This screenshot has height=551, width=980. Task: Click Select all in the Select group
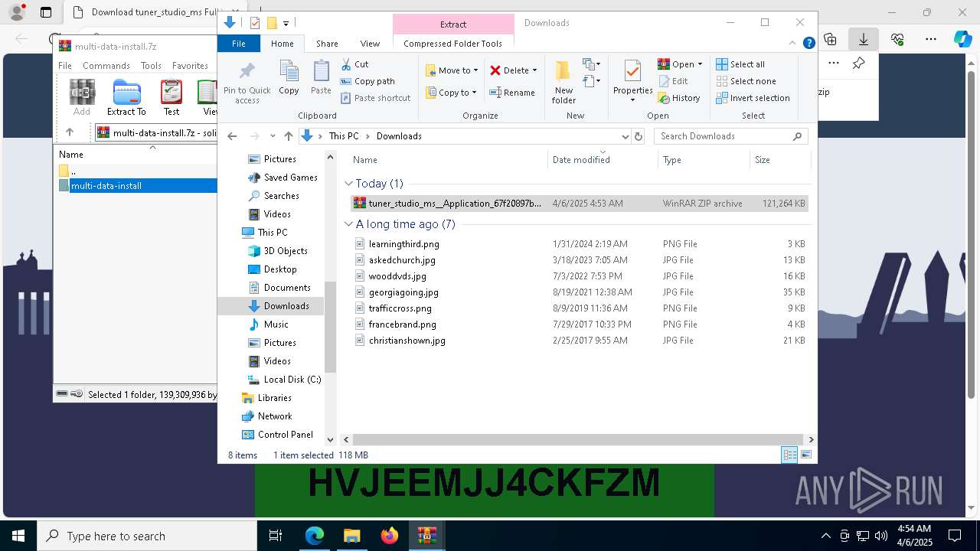click(x=740, y=64)
